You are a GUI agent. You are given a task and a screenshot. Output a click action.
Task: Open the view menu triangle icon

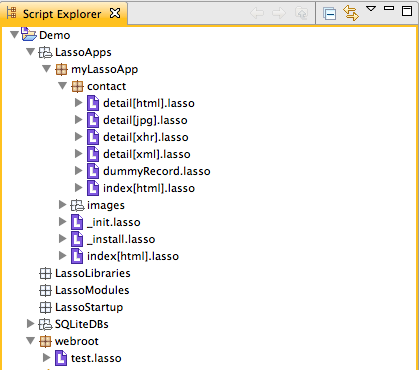[371, 8]
